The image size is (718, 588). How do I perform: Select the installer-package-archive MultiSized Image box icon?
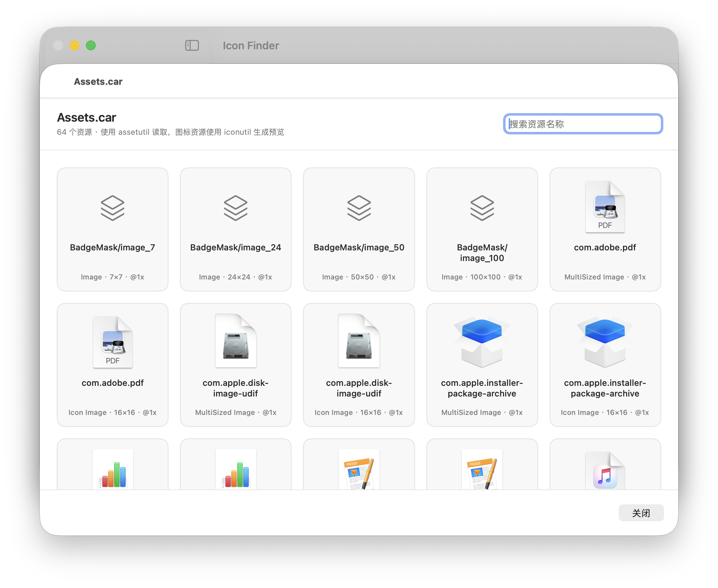(482, 342)
